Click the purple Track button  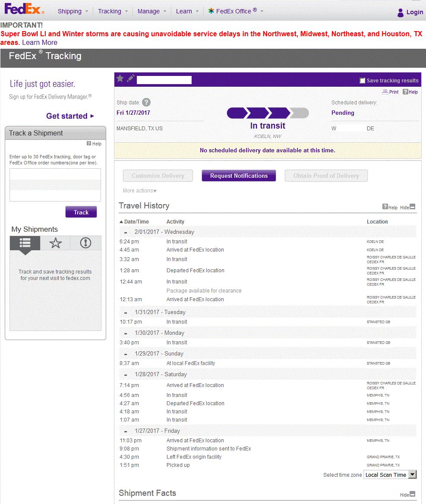(81, 212)
